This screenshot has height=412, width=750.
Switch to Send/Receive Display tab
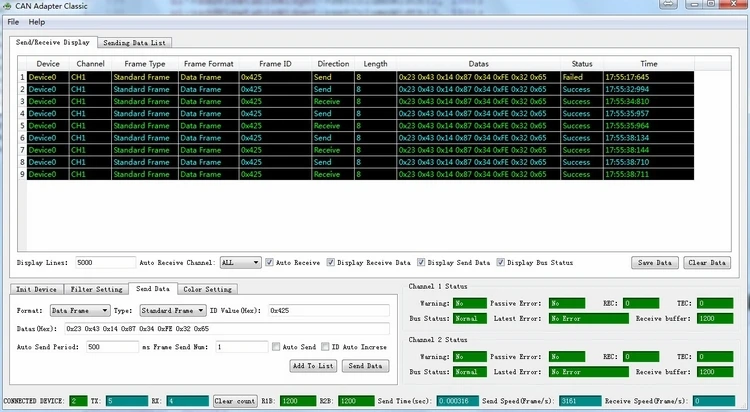[x=53, y=42]
